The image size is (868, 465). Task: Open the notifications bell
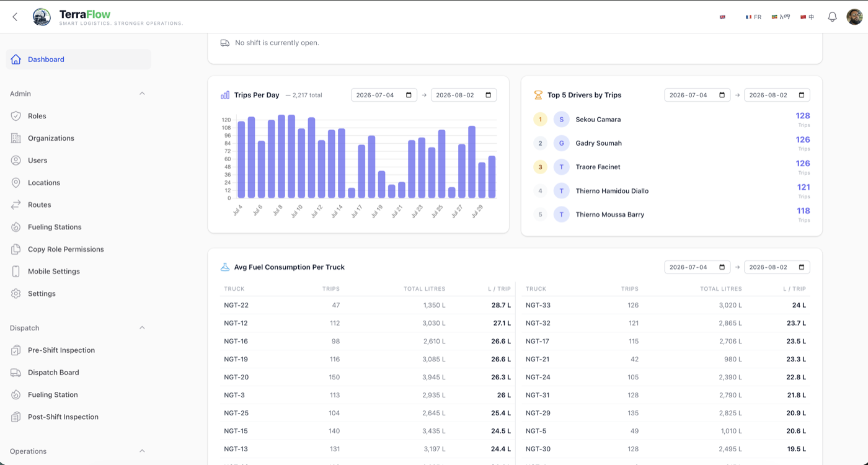(x=832, y=17)
